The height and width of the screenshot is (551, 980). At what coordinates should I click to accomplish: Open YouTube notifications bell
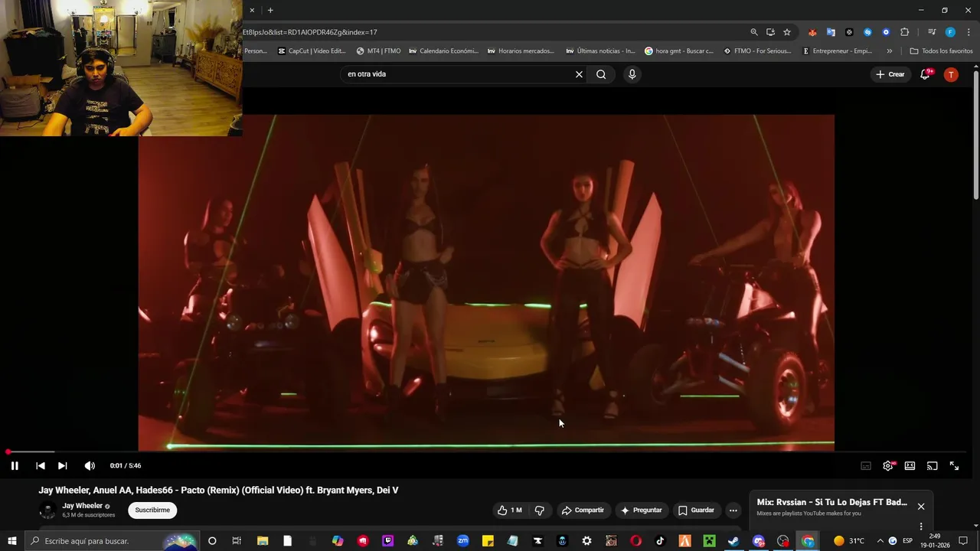pyautogui.click(x=926, y=74)
